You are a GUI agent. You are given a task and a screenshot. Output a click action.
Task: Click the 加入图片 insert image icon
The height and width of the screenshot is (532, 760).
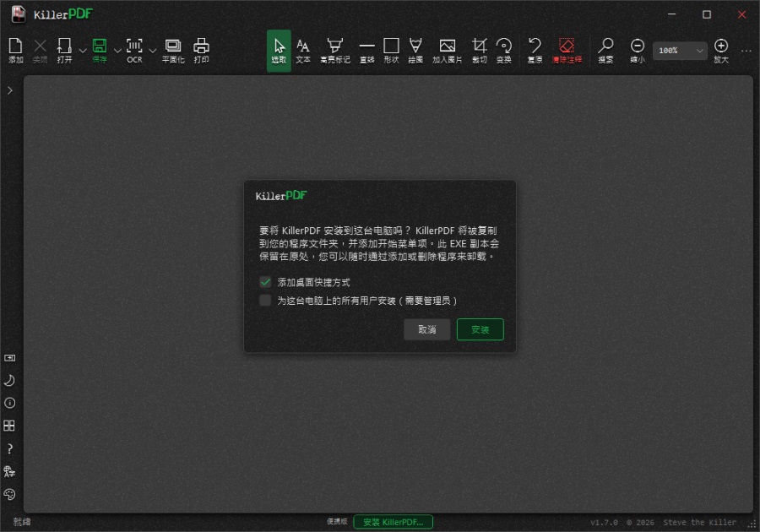pos(447,51)
